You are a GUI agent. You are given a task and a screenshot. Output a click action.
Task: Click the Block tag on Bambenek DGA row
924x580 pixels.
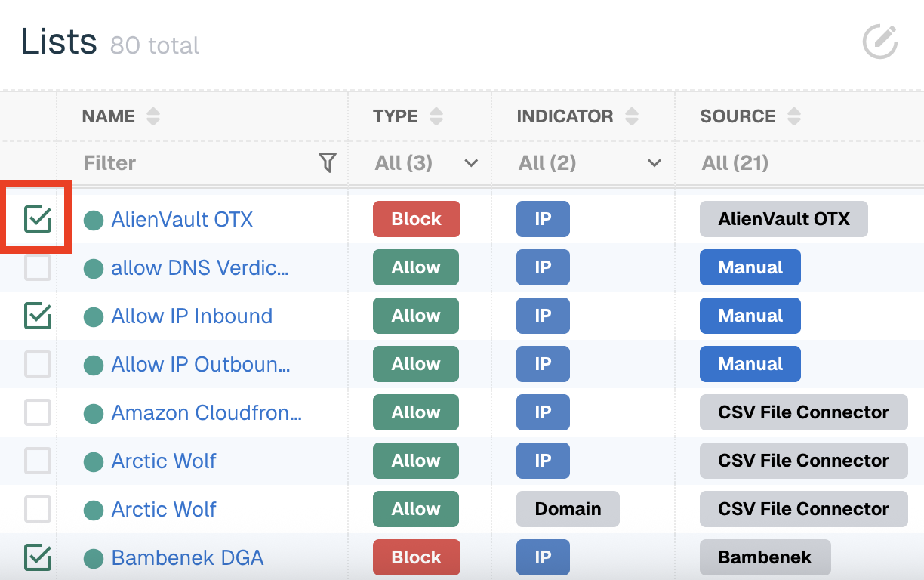[416, 557]
